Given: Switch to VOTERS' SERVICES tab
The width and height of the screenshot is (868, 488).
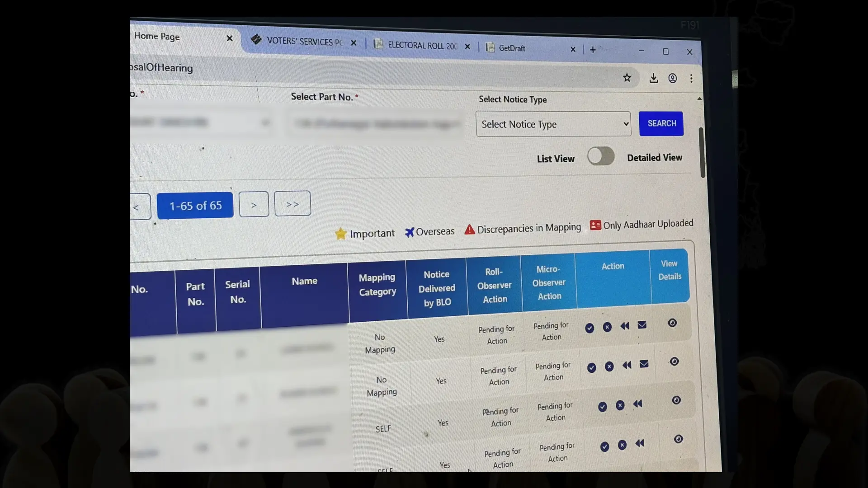Looking at the screenshot, I should click(304, 42).
